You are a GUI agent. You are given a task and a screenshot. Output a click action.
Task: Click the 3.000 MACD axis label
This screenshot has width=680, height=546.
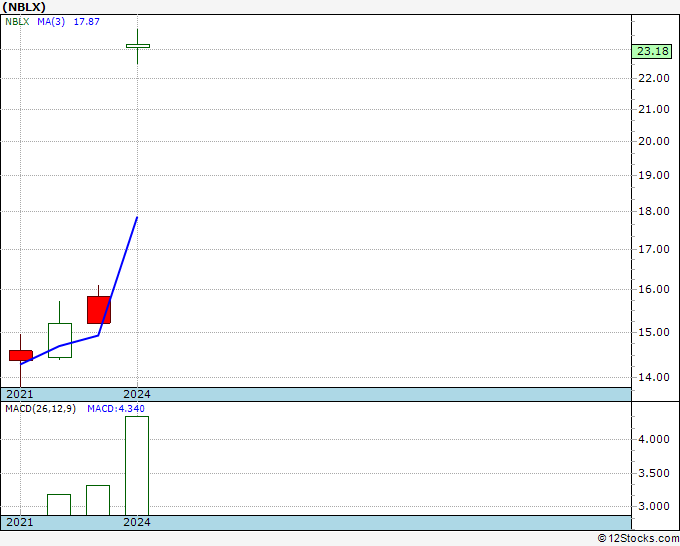[x=654, y=507]
